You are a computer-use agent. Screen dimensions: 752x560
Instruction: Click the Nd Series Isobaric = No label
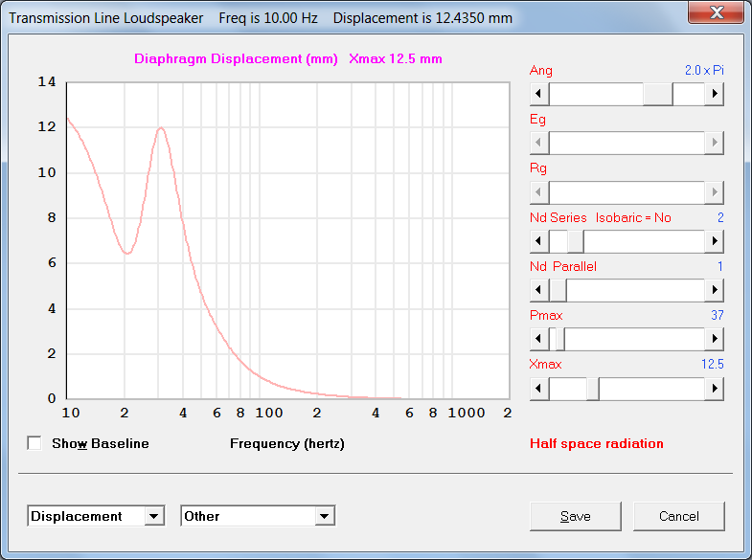600,217
